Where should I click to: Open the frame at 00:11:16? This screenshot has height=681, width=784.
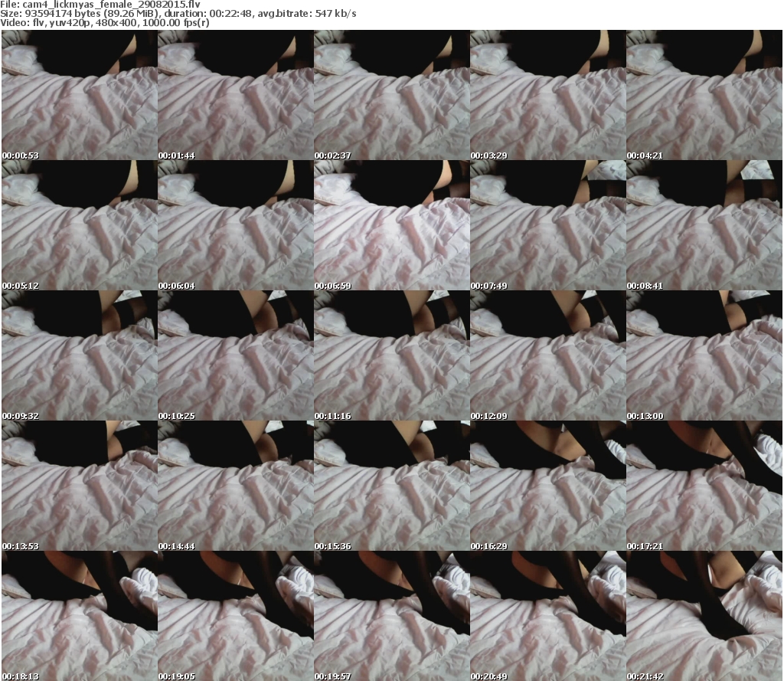coord(392,355)
